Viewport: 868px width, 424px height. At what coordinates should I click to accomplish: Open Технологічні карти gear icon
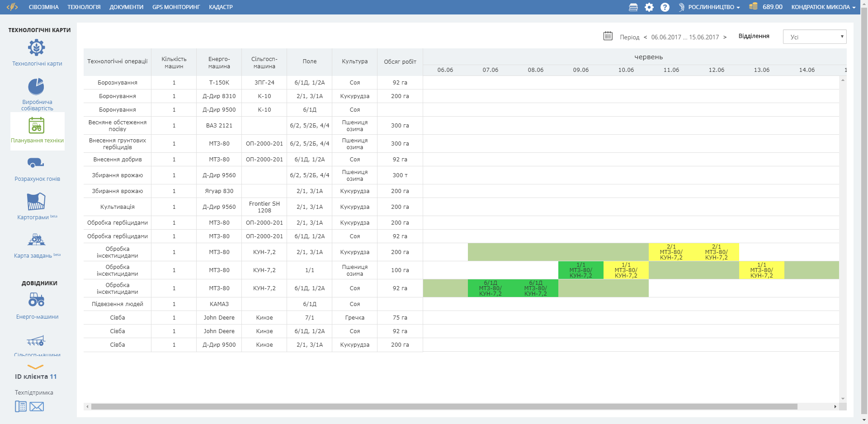[37, 47]
